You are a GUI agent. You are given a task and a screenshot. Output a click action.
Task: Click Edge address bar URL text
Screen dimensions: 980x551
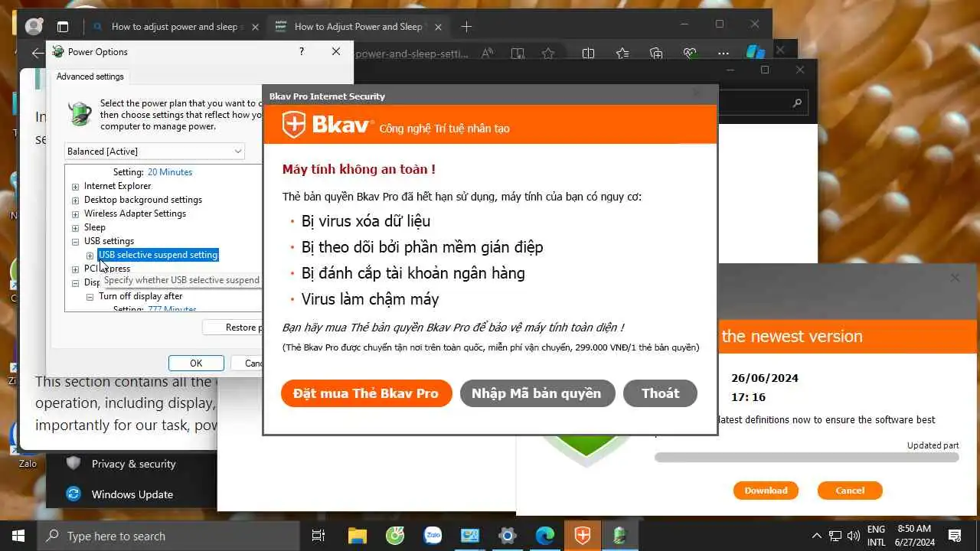413,54
